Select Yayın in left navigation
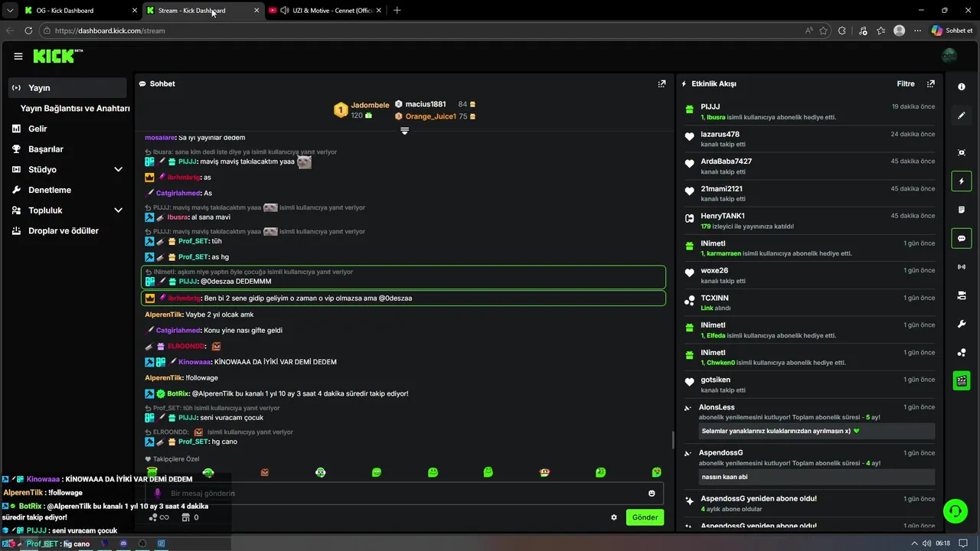This screenshot has width=980, height=551. point(67,88)
